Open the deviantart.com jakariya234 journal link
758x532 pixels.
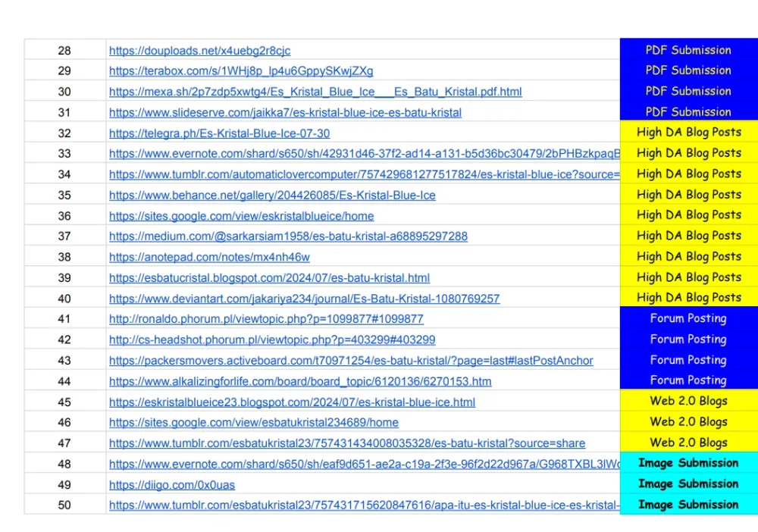(x=304, y=299)
